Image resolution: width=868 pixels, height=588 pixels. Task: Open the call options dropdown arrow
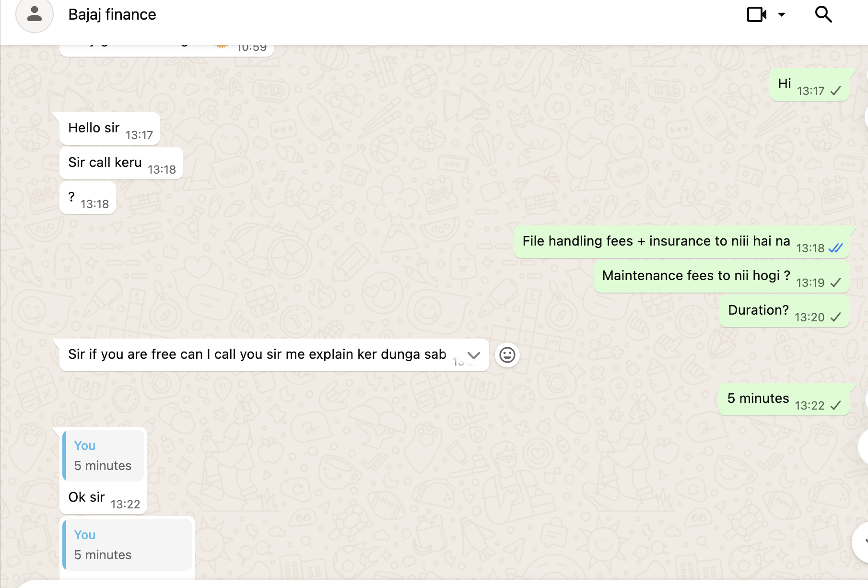(x=782, y=14)
